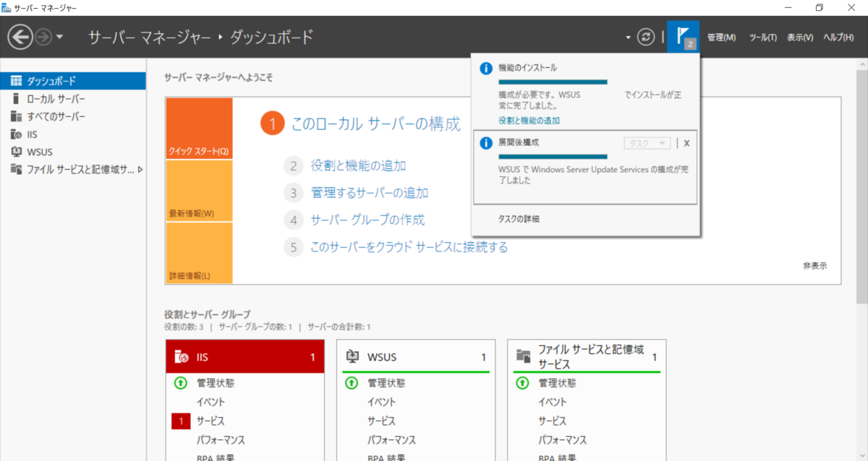This screenshot has height=461, width=868.
Task: Open the ツール(T) menu
Action: click(x=763, y=38)
